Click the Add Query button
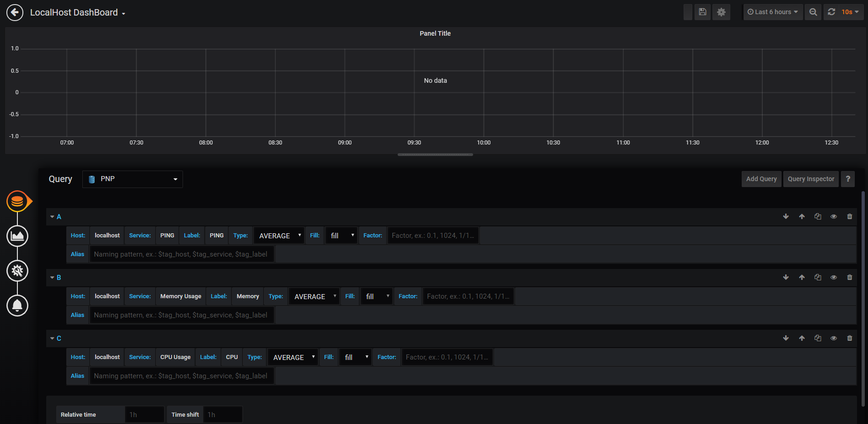Image resolution: width=868 pixels, height=424 pixels. pos(761,179)
